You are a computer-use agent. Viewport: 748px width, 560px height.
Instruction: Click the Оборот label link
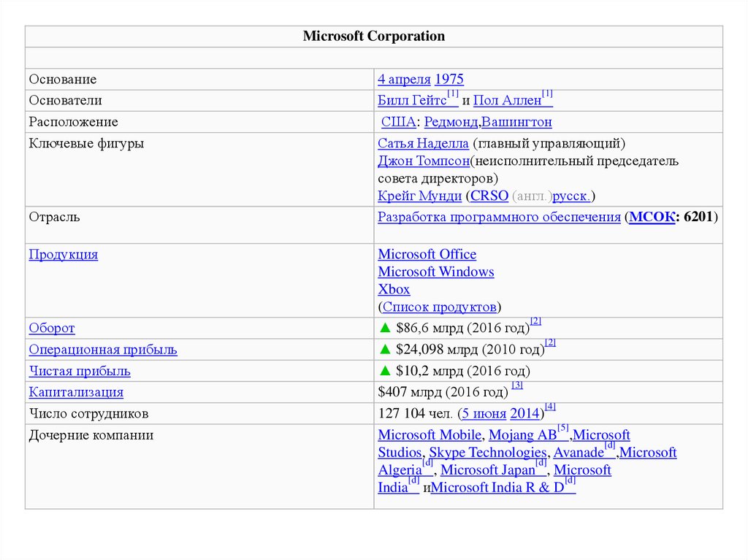[52, 329]
